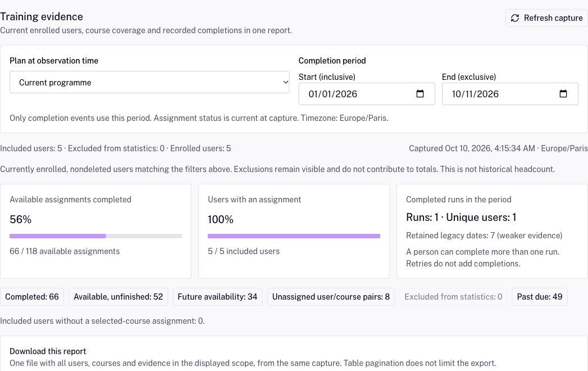The width and height of the screenshot is (588, 371).
Task: Click the timezone note about completion events
Action: (199, 118)
